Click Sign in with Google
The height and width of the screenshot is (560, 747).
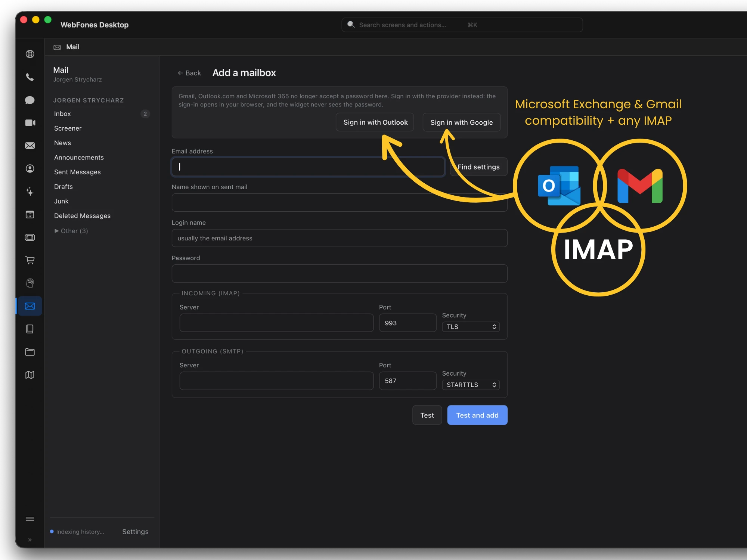(461, 122)
